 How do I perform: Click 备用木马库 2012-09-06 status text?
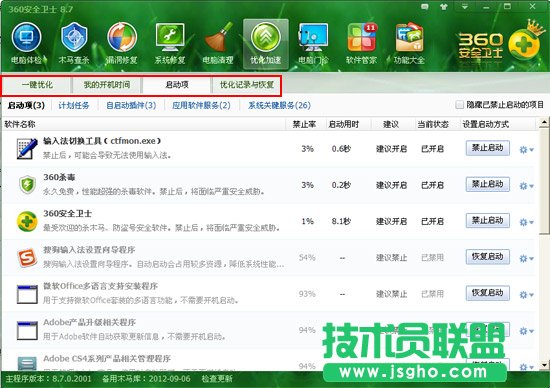146,379
